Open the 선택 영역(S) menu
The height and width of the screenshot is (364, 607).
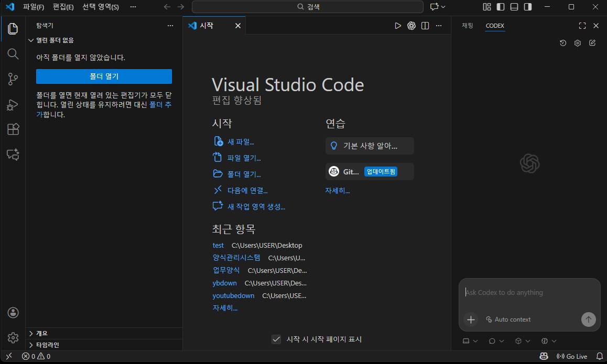(101, 7)
